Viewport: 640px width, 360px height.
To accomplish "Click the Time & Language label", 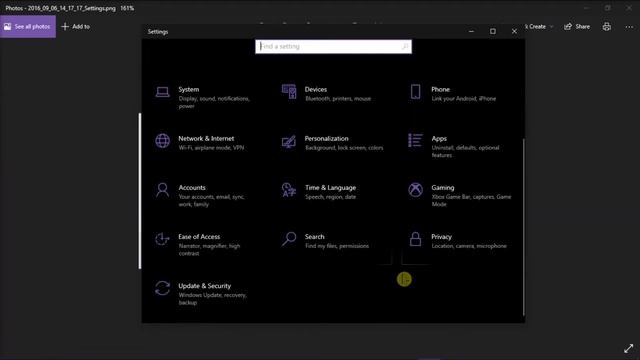I will 331,187.
